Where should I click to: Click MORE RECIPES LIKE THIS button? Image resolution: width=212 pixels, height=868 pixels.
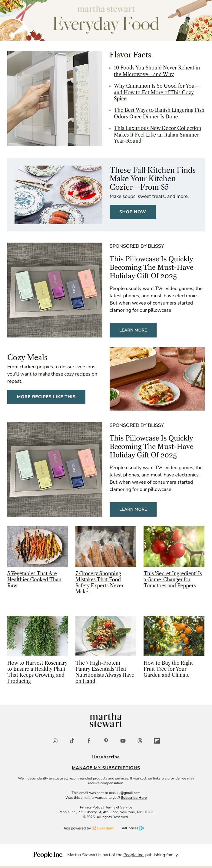46,397
